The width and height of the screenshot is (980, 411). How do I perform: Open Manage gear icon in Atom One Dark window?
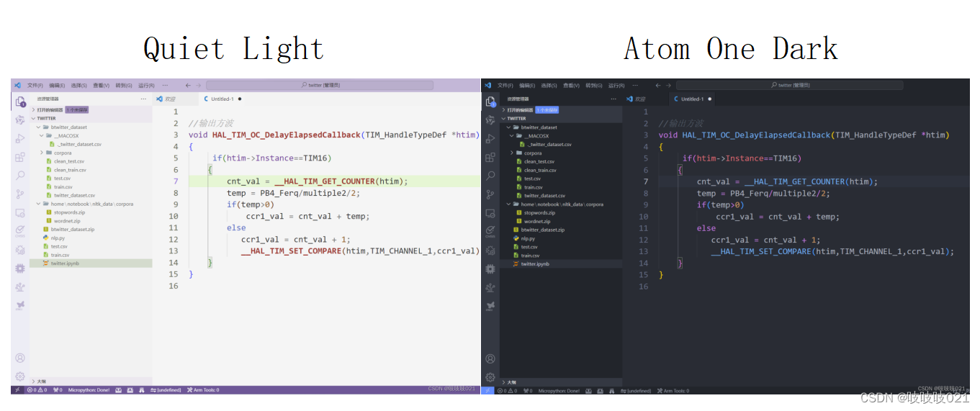pyautogui.click(x=490, y=377)
